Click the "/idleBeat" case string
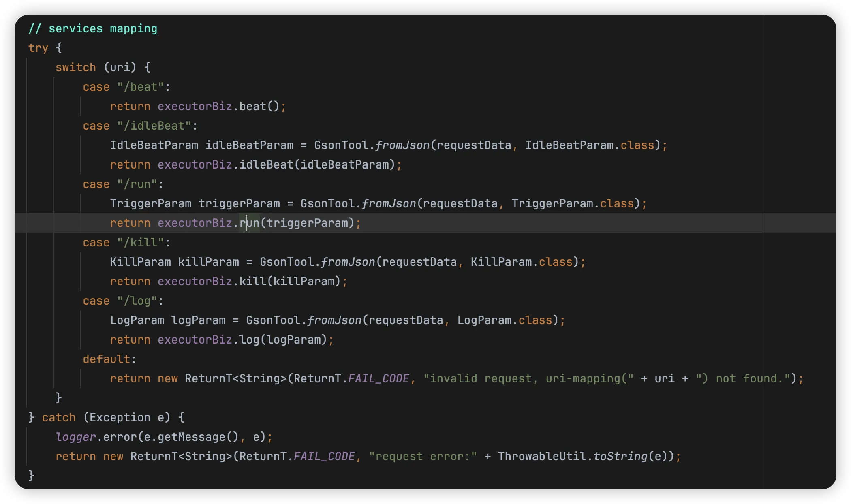851x504 pixels. (154, 126)
